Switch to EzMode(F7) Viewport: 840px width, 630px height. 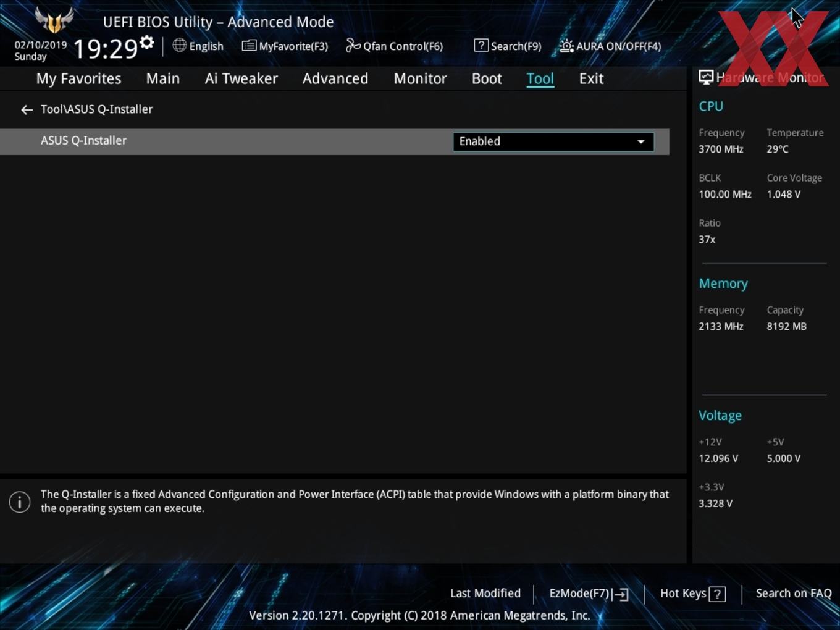click(x=589, y=594)
